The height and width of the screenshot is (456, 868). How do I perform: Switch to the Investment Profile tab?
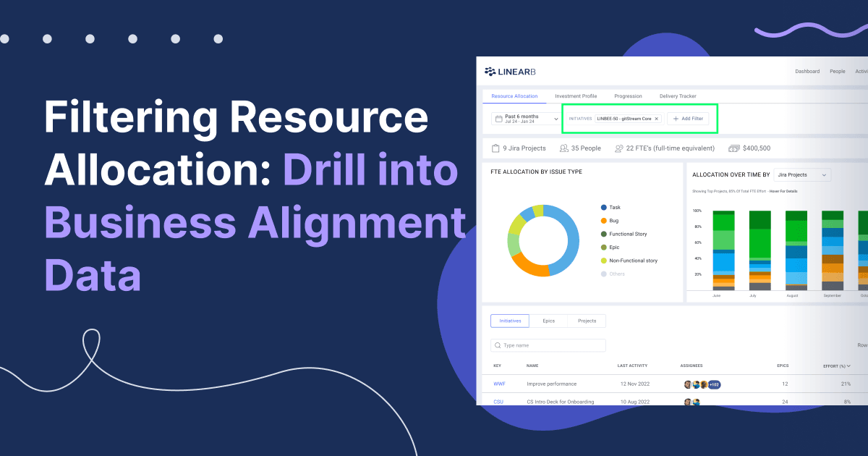[x=576, y=96]
